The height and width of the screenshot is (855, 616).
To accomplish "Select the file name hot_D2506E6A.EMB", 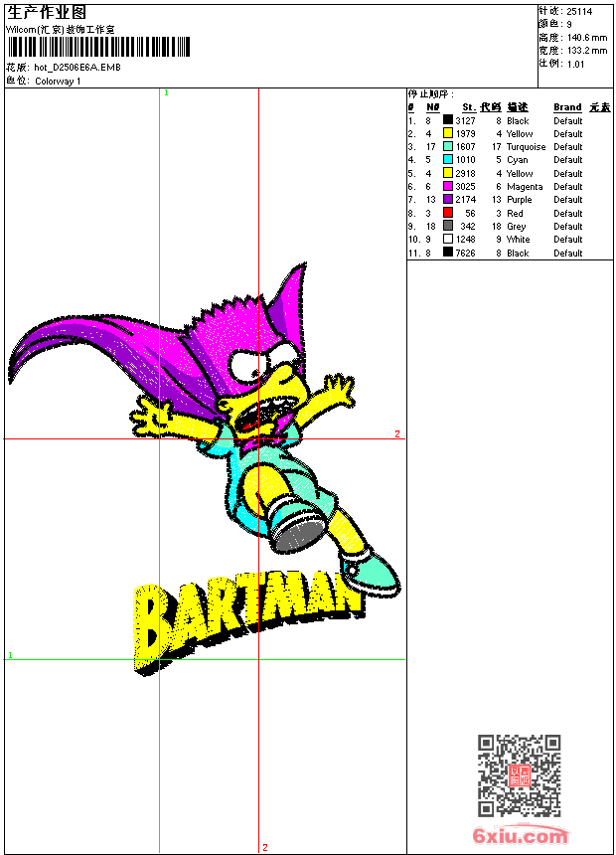I will pyautogui.click(x=77, y=67).
